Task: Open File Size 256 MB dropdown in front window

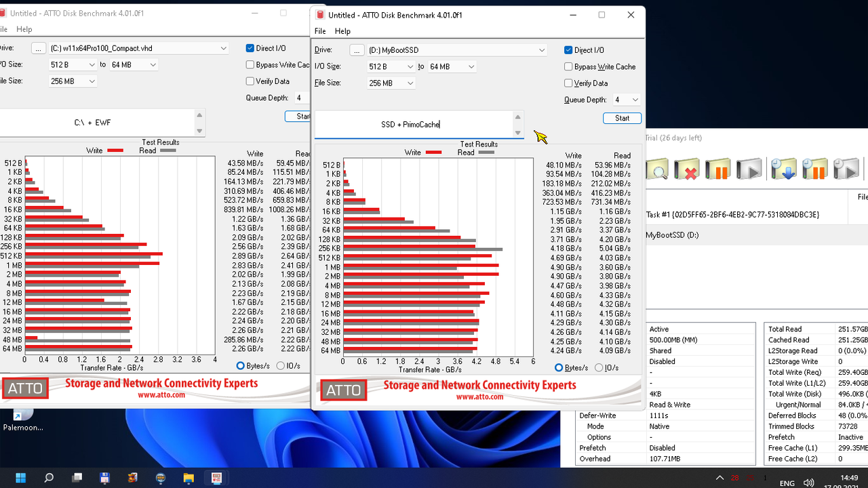Action: (391, 83)
